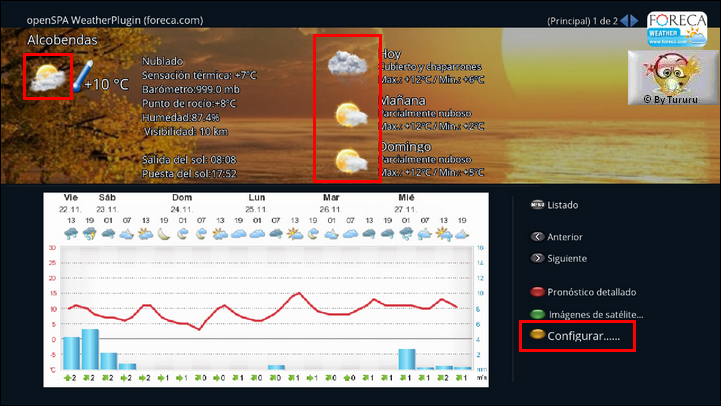
Task: Click the Dom 24.11. day header in chart
Action: [182, 203]
